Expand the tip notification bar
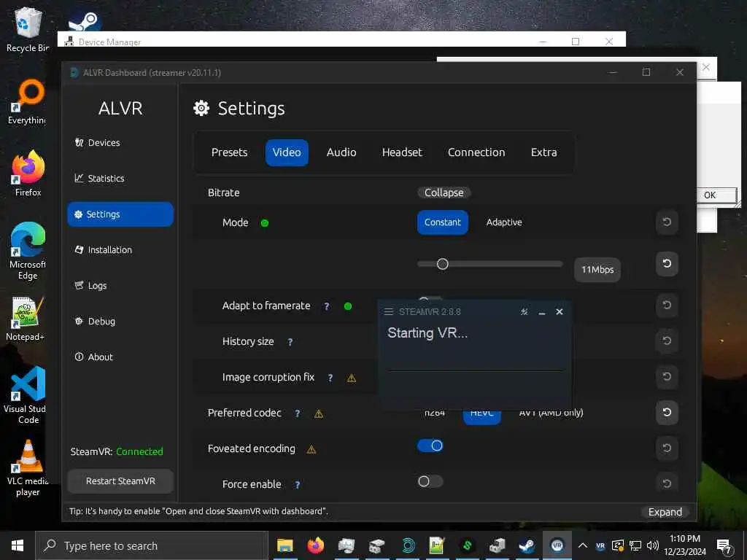Viewport: 747px width, 560px height. [665, 512]
